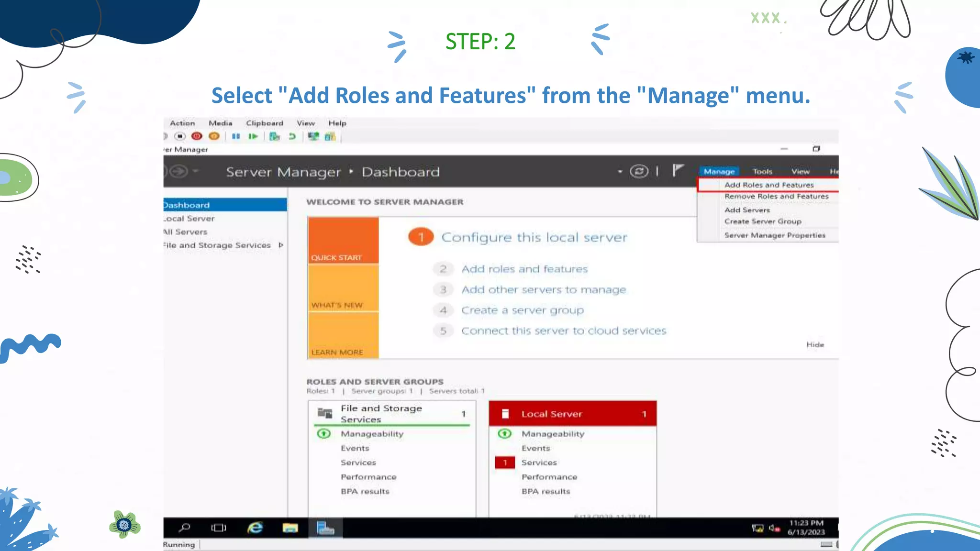Click the volume speaker tray icon
This screenshot has height=551, width=980.
click(774, 528)
